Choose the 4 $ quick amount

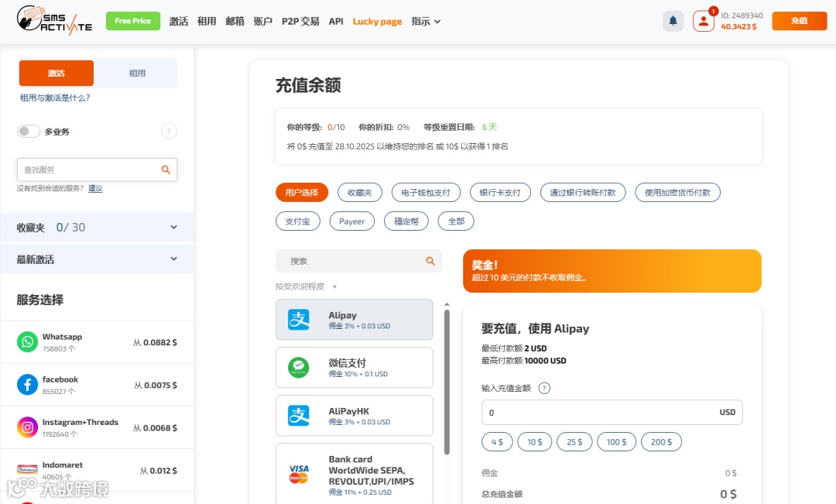pos(498,441)
